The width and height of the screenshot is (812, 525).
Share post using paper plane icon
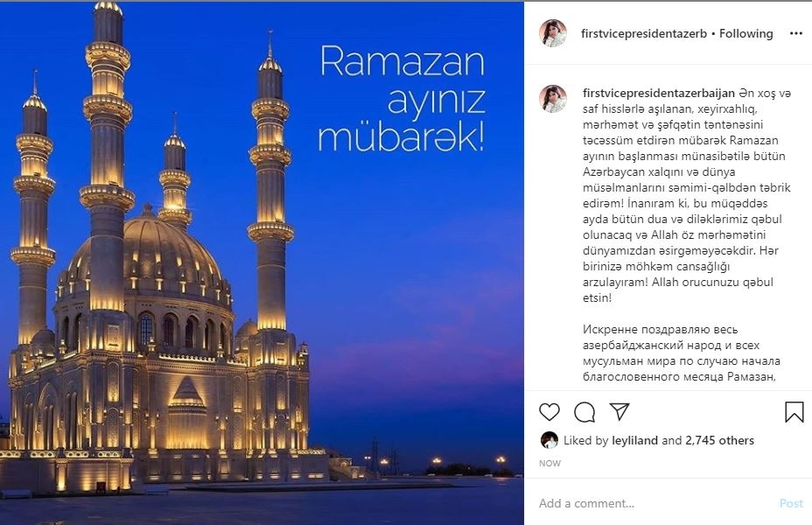coord(619,411)
